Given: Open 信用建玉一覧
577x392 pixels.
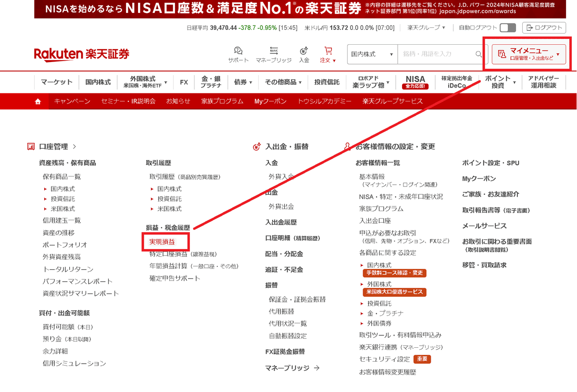Looking at the screenshot, I should pos(62,221).
